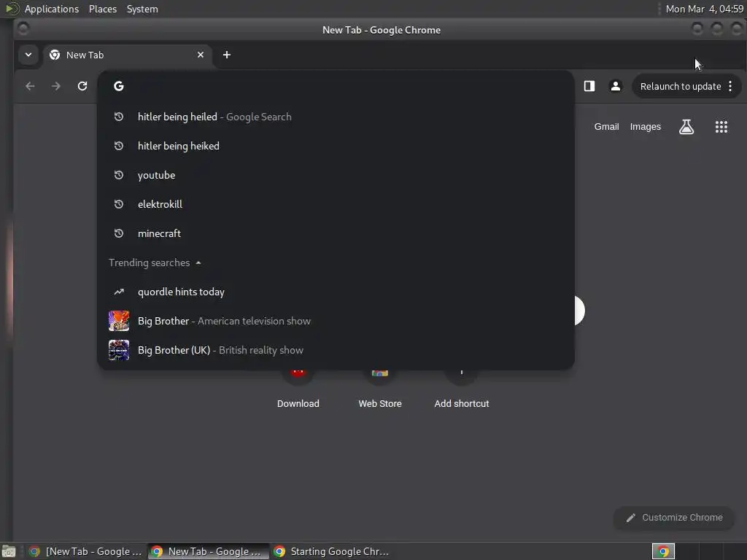Open the side panel icon

click(589, 86)
